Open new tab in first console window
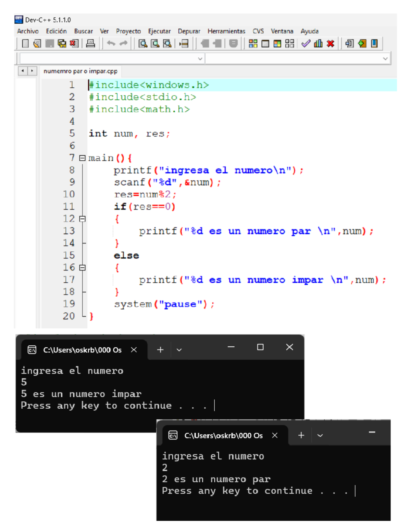 point(160,350)
